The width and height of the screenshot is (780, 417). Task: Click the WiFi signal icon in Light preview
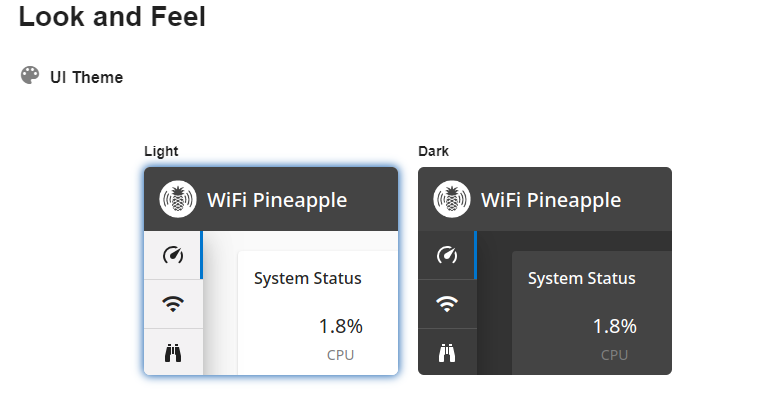pyautogui.click(x=173, y=304)
